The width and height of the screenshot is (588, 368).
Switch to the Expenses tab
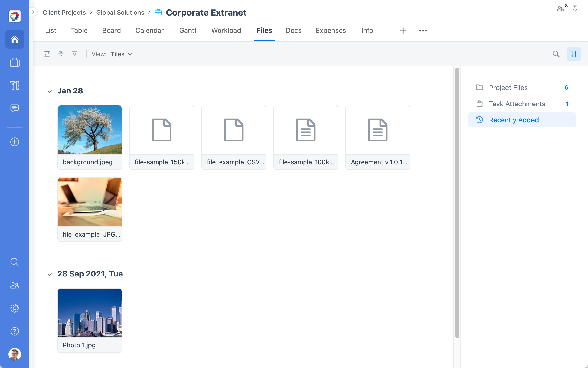tap(331, 30)
